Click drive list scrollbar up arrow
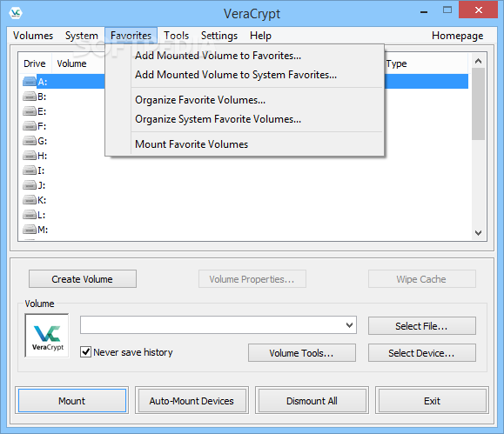 478,61
